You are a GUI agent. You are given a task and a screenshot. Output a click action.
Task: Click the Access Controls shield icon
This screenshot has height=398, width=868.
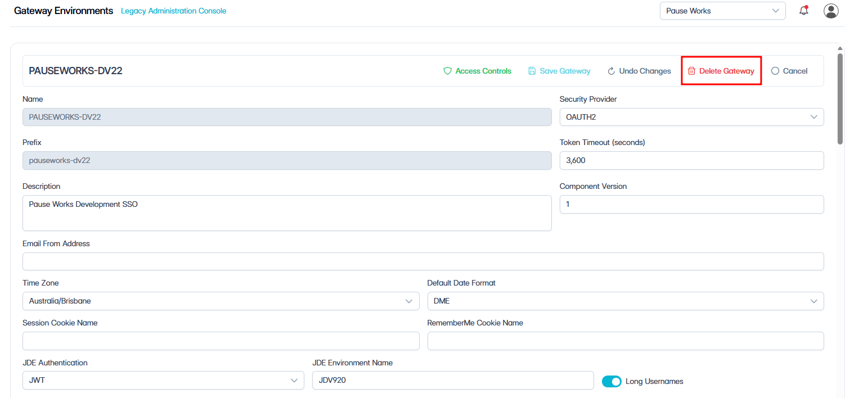click(x=448, y=71)
